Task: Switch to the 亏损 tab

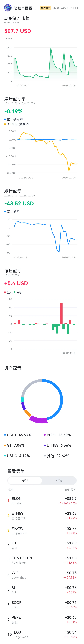Action: pos(59,480)
